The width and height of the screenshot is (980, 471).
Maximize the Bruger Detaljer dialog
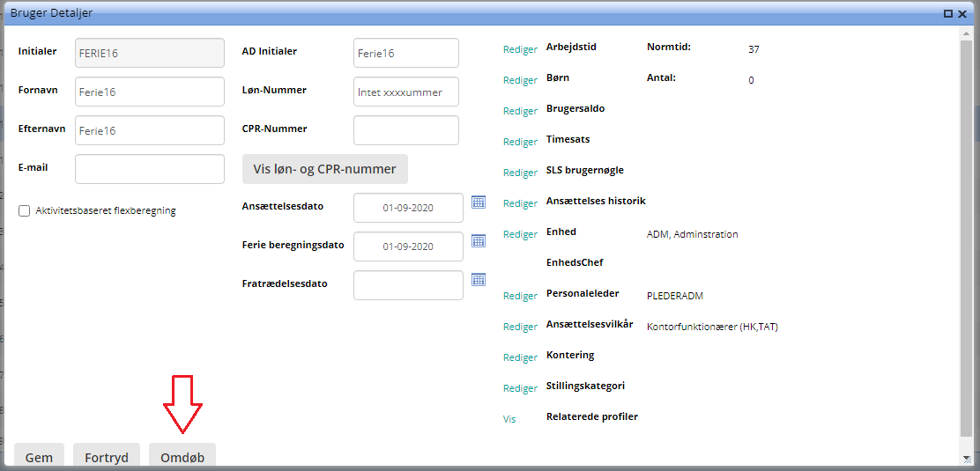tap(948, 14)
